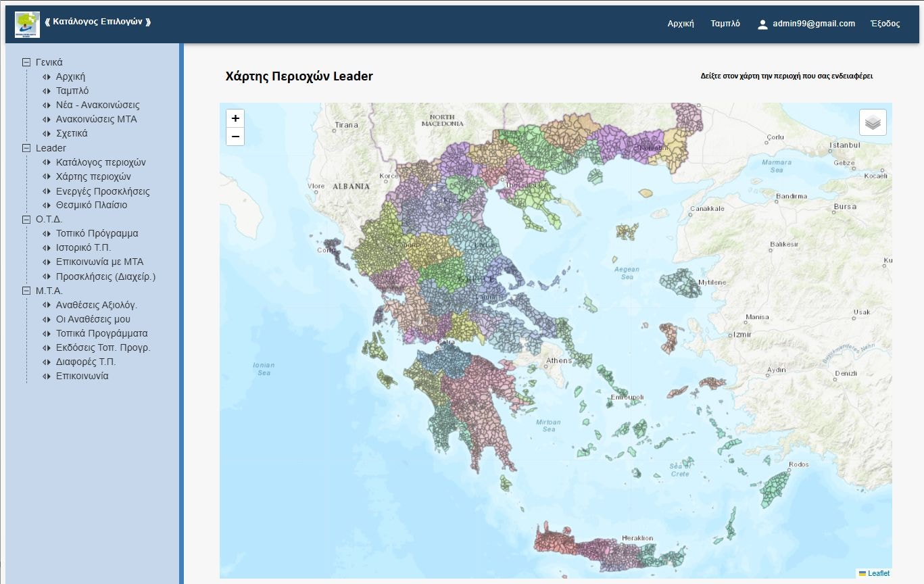Select the arrows icon beside Εκδόσεις Τοπ. Προγρ.
The image size is (924, 584).
pos(47,347)
